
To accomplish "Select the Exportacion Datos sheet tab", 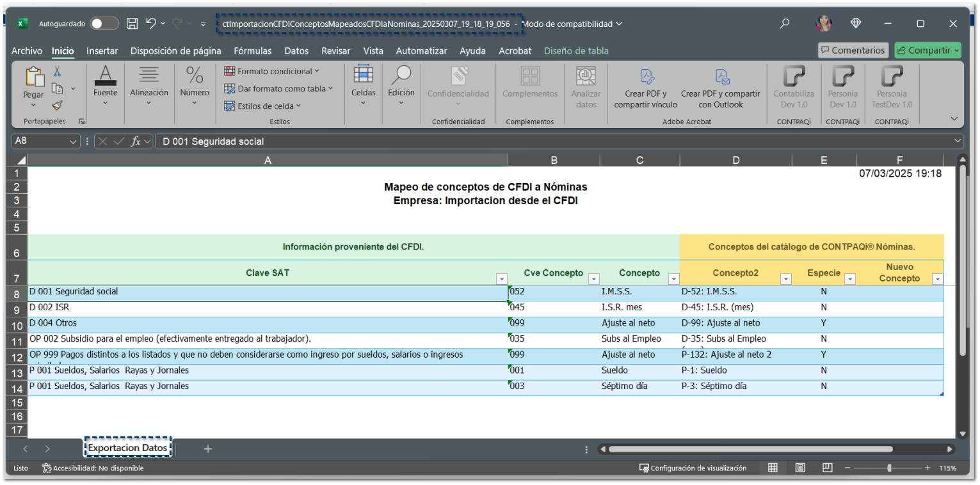I will 128,448.
